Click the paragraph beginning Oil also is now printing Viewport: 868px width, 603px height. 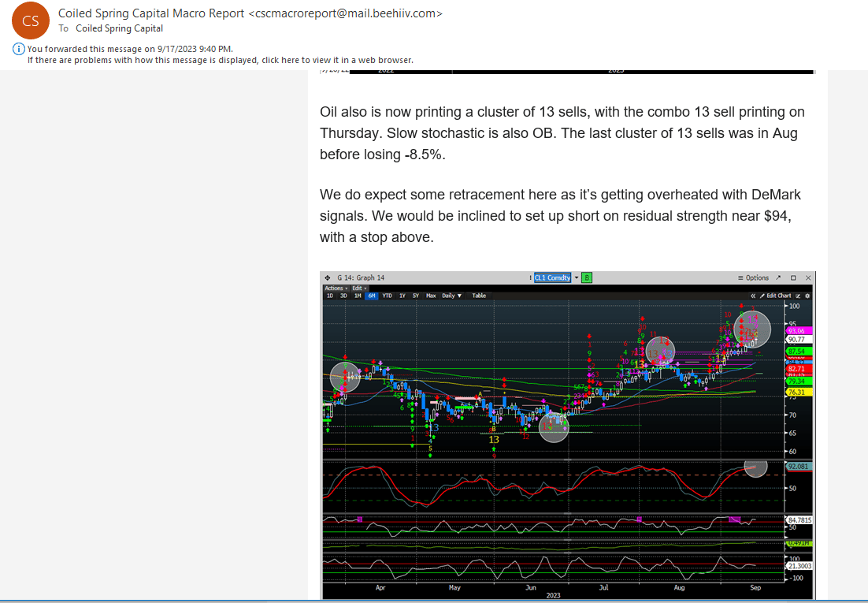tap(562, 133)
